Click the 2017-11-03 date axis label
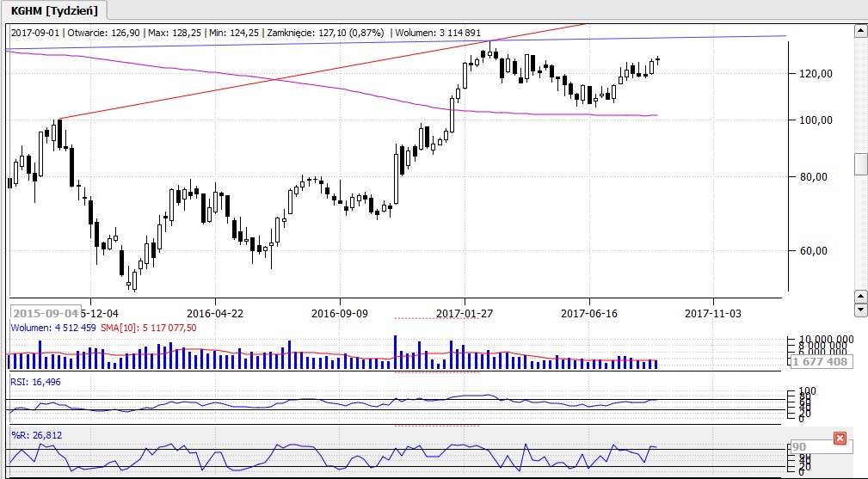 click(713, 314)
